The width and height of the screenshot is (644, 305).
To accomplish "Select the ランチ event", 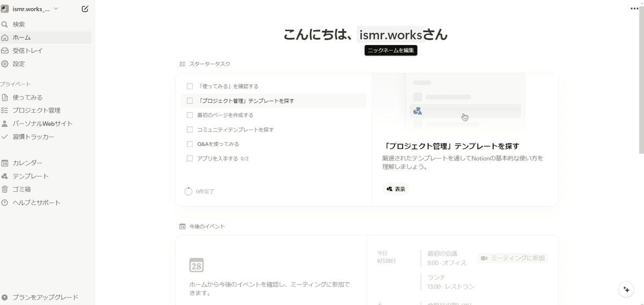I will (447, 282).
